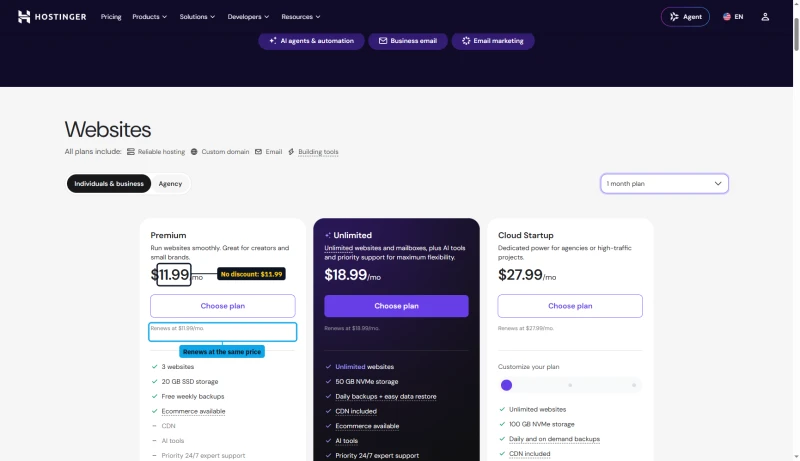Click the envelope icon in Business email
Screen dimensions: 800x461
coord(383,41)
